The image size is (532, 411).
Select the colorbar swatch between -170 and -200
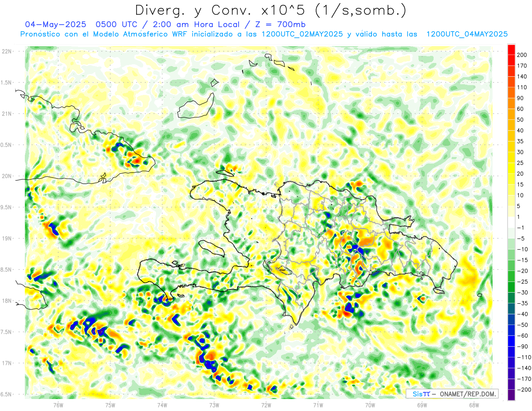click(511, 384)
